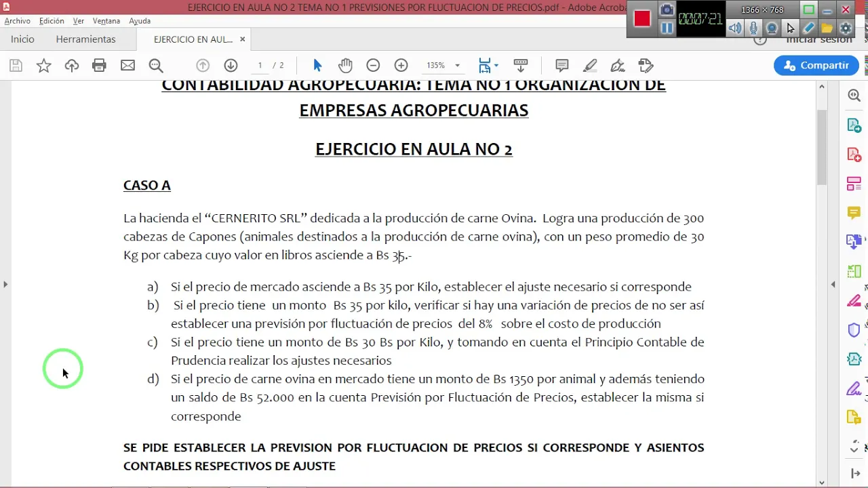Click recorder green region selection icon
868x488 pixels.
808,9
